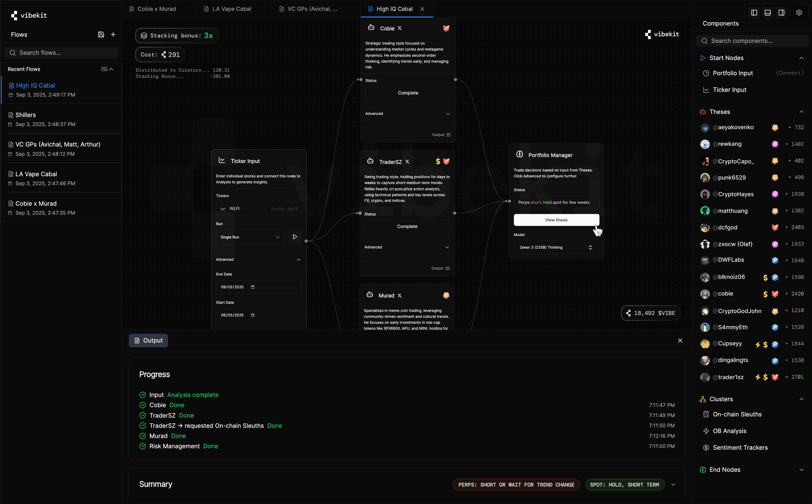812x504 pixels.
Task: Open the Single Run dropdown
Action: coord(250,237)
